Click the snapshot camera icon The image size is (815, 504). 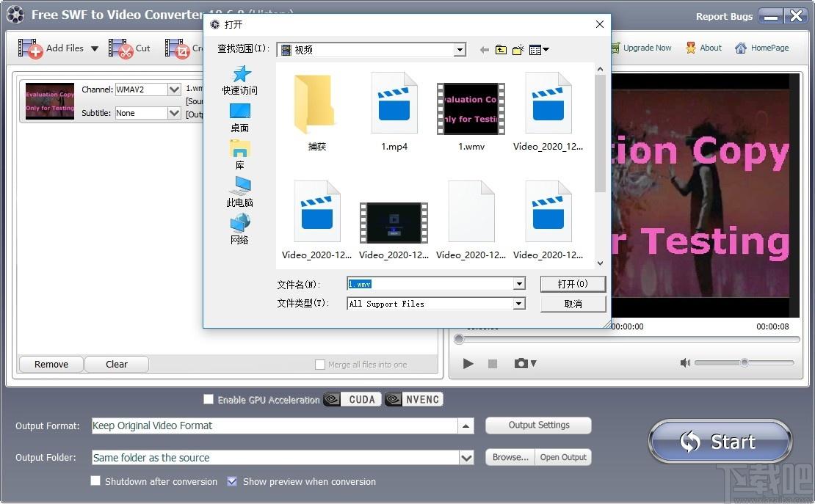pyautogui.click(x=521, y=363)
